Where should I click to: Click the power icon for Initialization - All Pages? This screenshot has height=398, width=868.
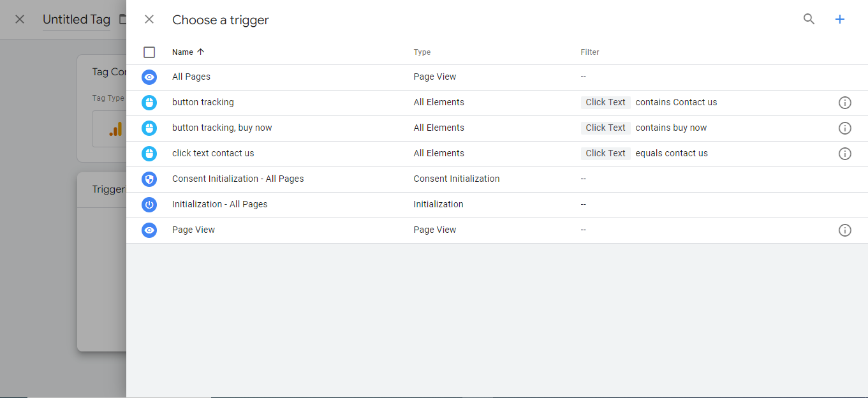149,205
